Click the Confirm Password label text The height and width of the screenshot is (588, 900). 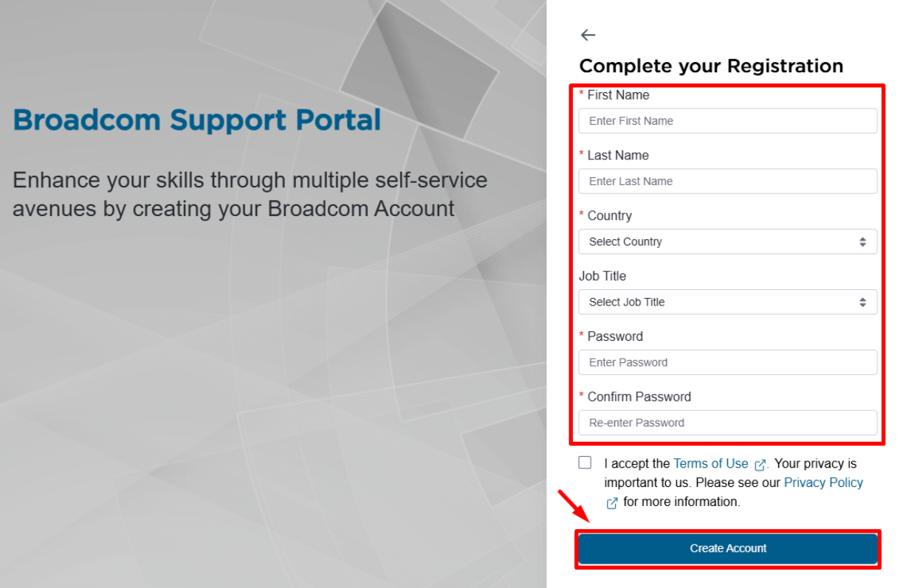click(x=639, y=397)
